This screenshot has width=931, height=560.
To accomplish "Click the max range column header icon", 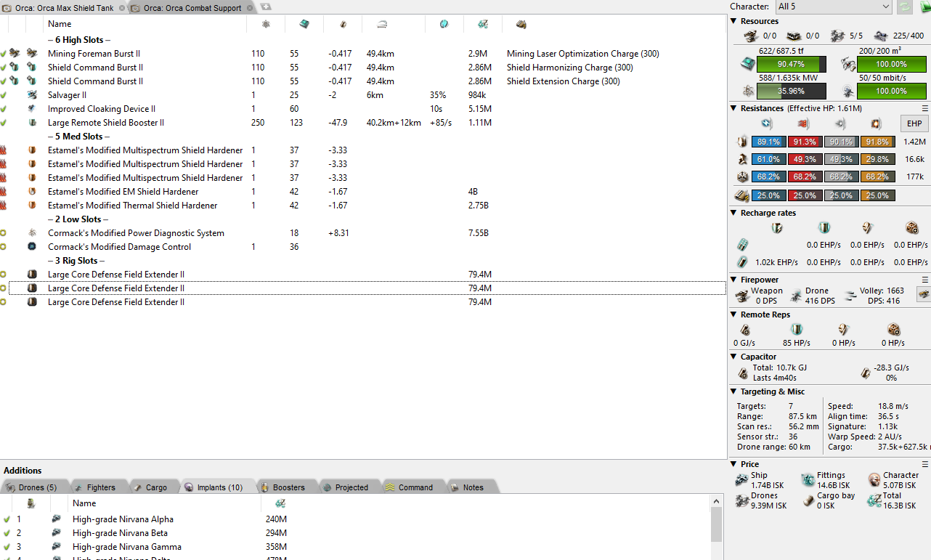I will 382,25.
